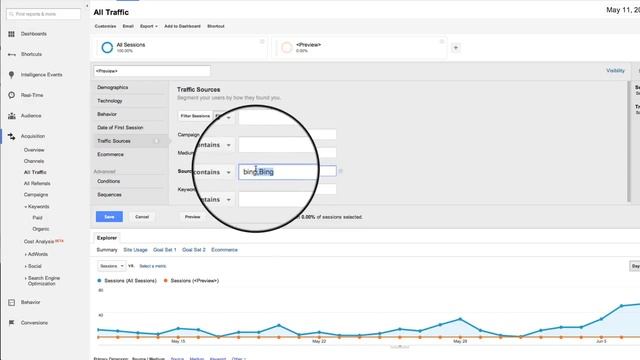Expand the AdWords tree item
The image size is (640, 360).
coord(26,254)
